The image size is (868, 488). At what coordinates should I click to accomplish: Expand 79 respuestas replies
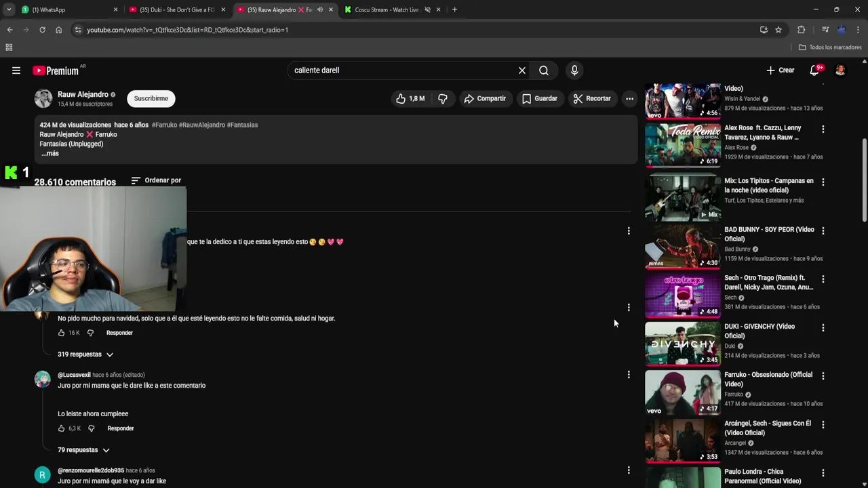pyautogui.click(x=83, y=450)
